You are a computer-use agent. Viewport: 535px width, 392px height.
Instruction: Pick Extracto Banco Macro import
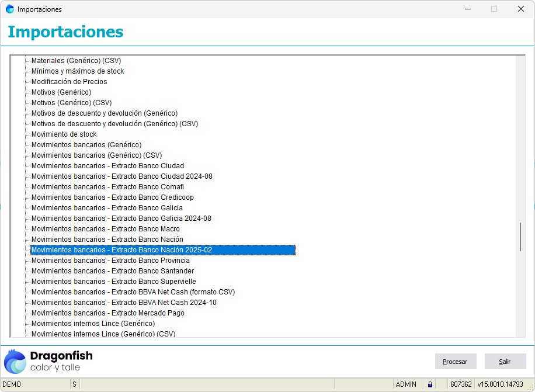pyautogui.click(x=105, y=229)
